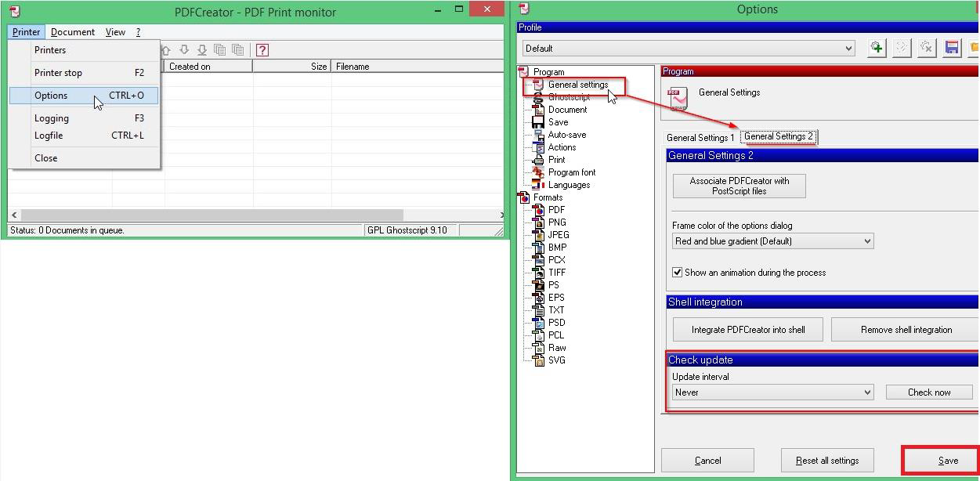Click Integrate PDFCreator into shell button
Image resolution: width=980 pixels, height=481 pixels.
coord(748,330)
